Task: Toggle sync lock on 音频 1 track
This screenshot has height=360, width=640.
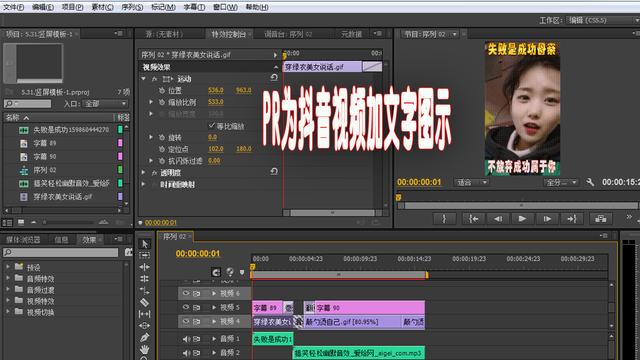Action: pyautogui.click(x=197, y=339)
